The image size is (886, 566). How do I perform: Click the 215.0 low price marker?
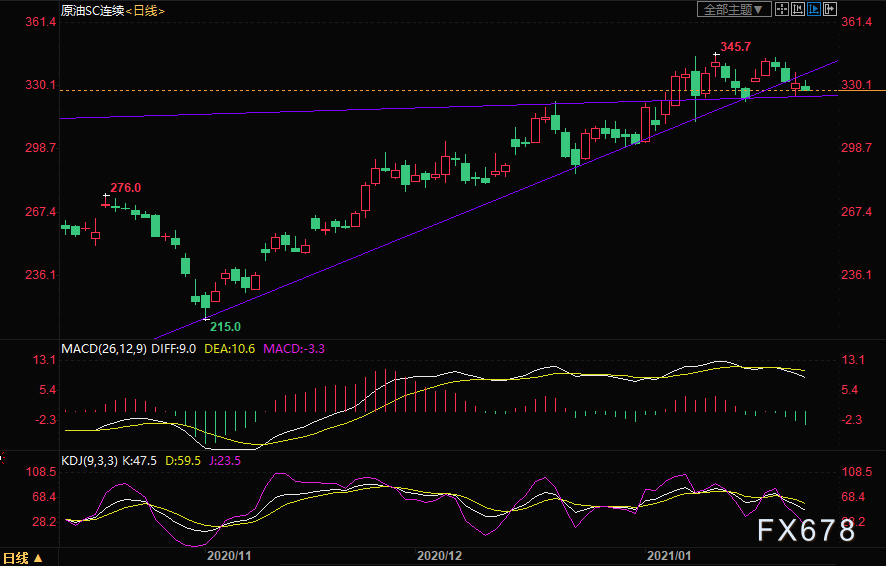pos(225,326)
